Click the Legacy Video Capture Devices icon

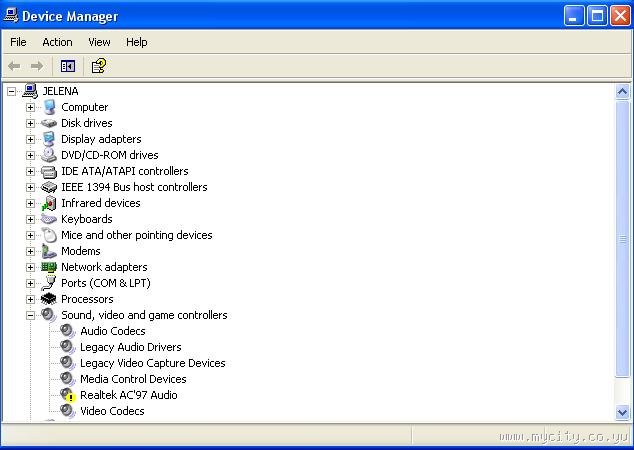click(68, 363)
